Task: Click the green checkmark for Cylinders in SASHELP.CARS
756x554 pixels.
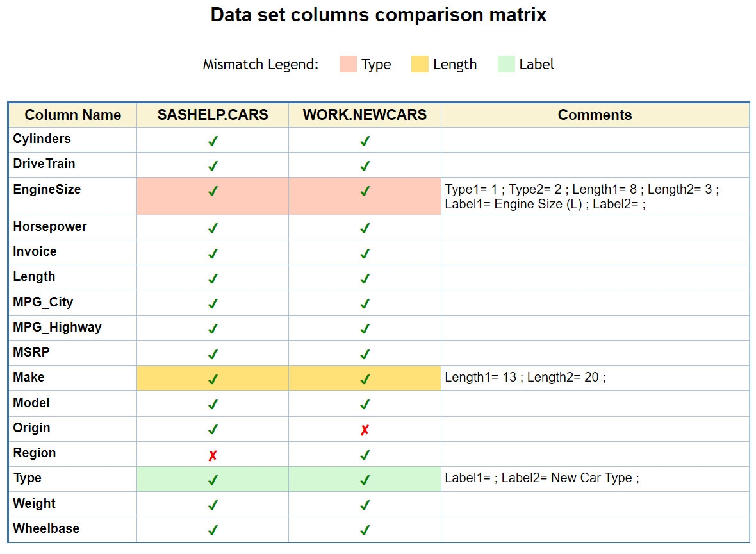Action: point(212,140)
